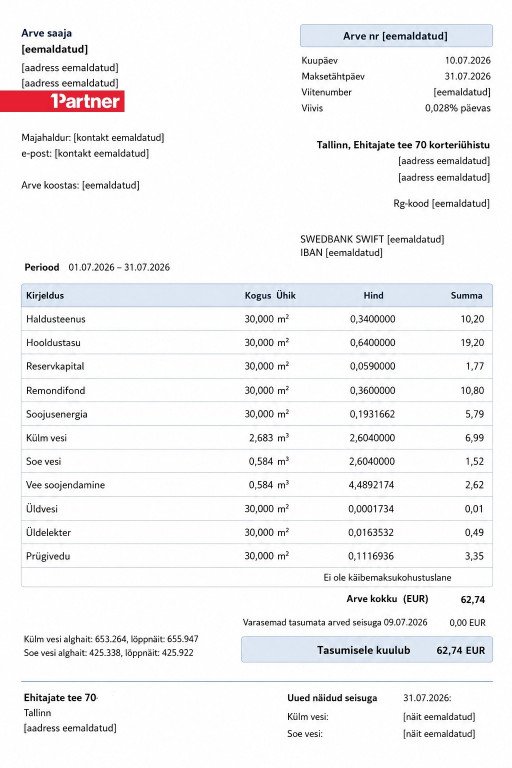Click the Soojusenergia price 0,1931662
Viewport: 512px width, 768px height.
pos(372,414)
